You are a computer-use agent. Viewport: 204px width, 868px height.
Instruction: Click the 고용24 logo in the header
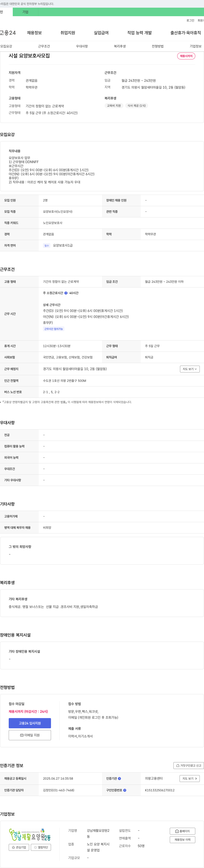pos(8,33)
